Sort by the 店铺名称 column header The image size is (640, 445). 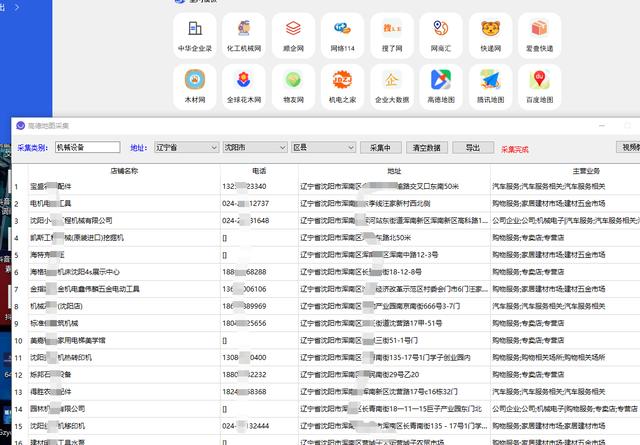click(x=124, y=171)
